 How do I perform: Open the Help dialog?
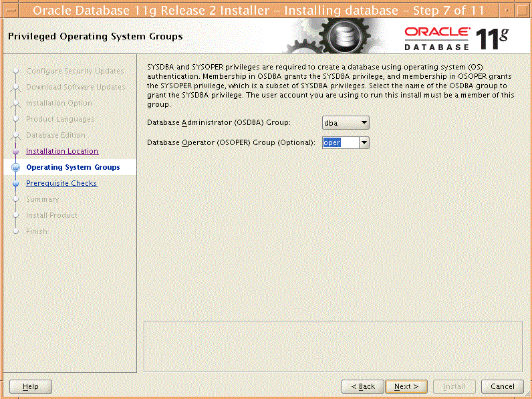(31, 386)
